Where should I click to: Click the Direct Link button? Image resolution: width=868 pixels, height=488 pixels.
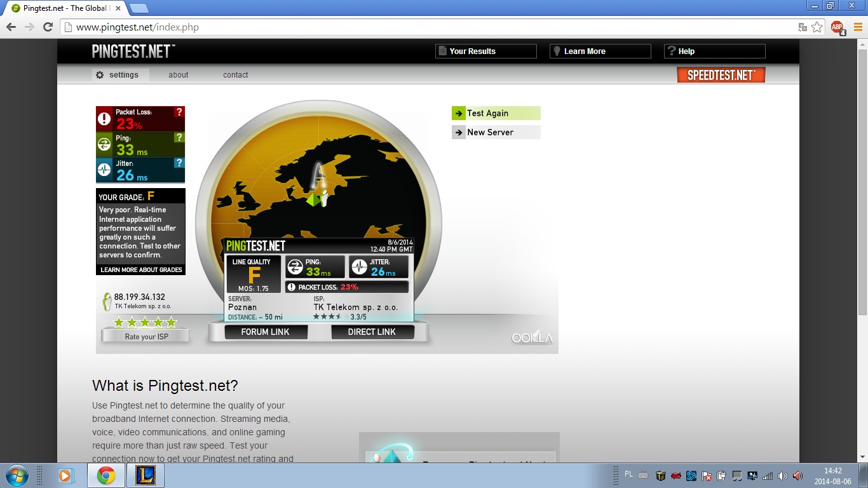pos(372,332)
